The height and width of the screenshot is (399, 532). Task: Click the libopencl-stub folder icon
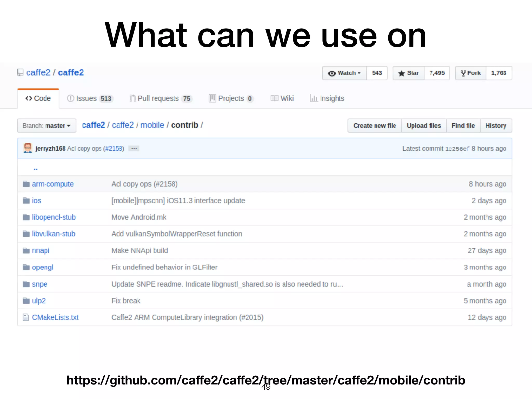click(26, 217)
